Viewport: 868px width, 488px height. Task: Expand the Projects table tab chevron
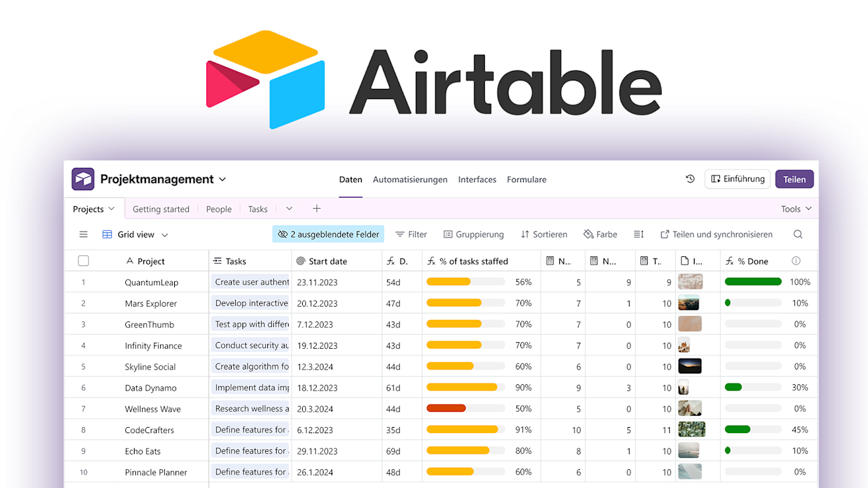[112, 209]
